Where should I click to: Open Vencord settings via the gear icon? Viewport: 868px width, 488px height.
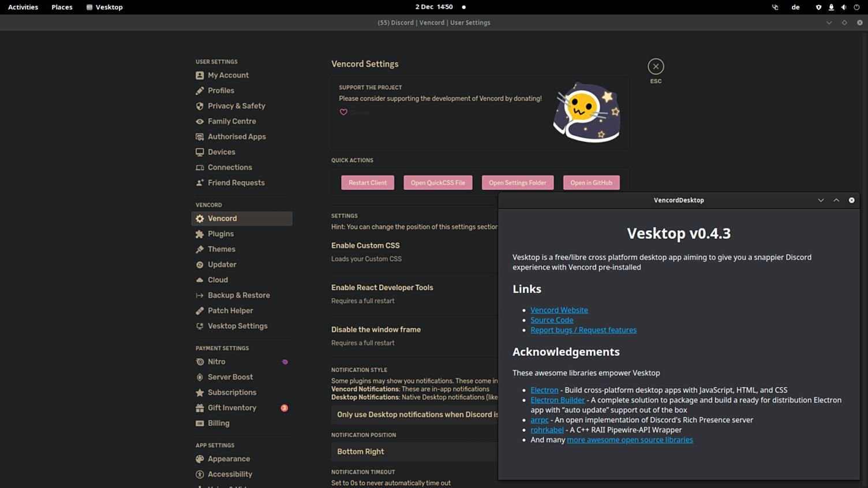point(200,218)
